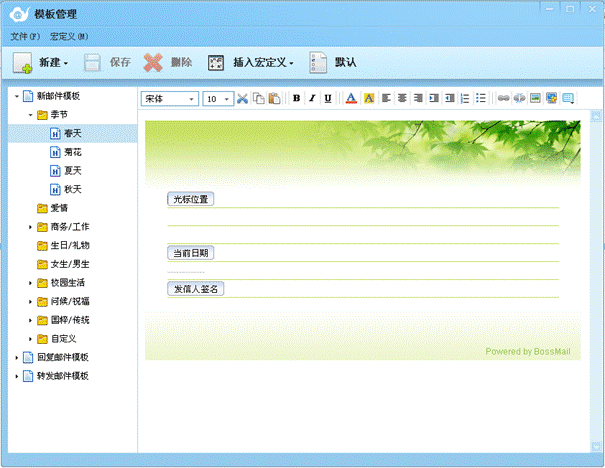
Task: Click the insert hyperlink icon
Action: tap(504, 98)
